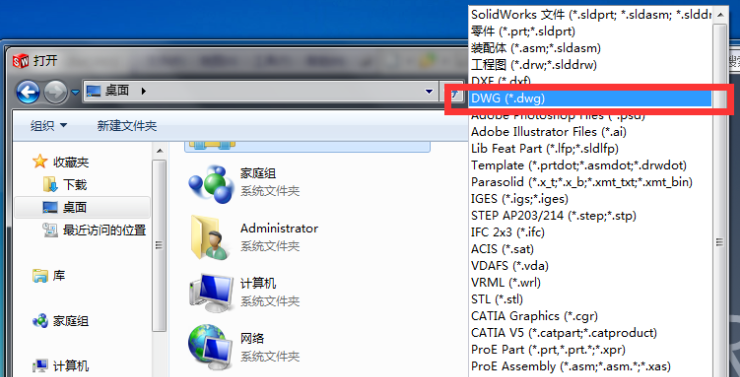
Task: Choose Template (*.prtdot) file type
Action: coord(591,166)
